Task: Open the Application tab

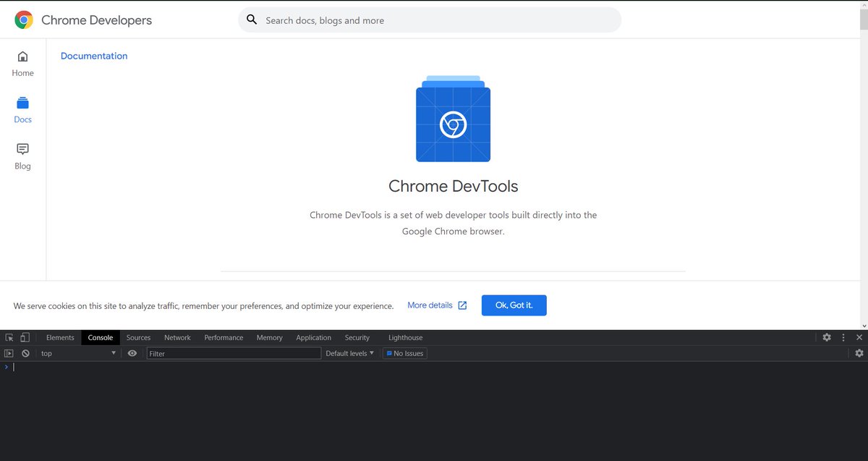Action: point(313,337)
